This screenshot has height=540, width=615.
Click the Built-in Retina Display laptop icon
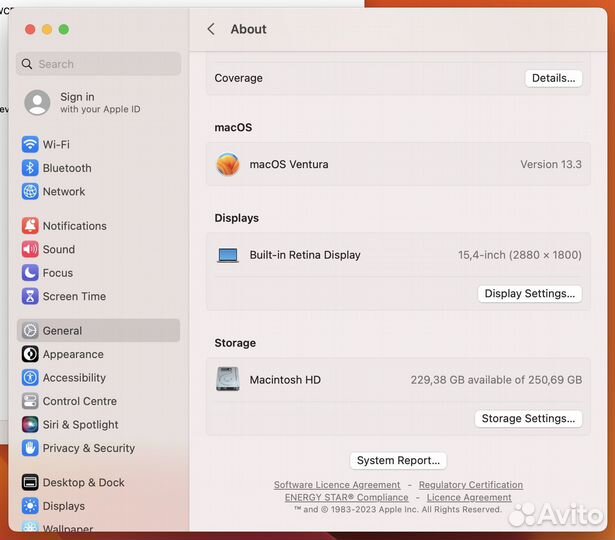tap(228, 255)
